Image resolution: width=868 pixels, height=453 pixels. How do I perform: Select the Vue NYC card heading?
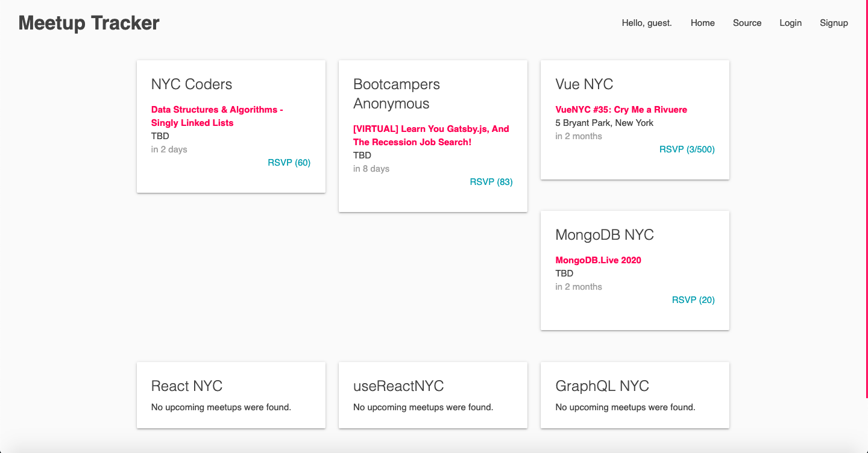[584, 84]
